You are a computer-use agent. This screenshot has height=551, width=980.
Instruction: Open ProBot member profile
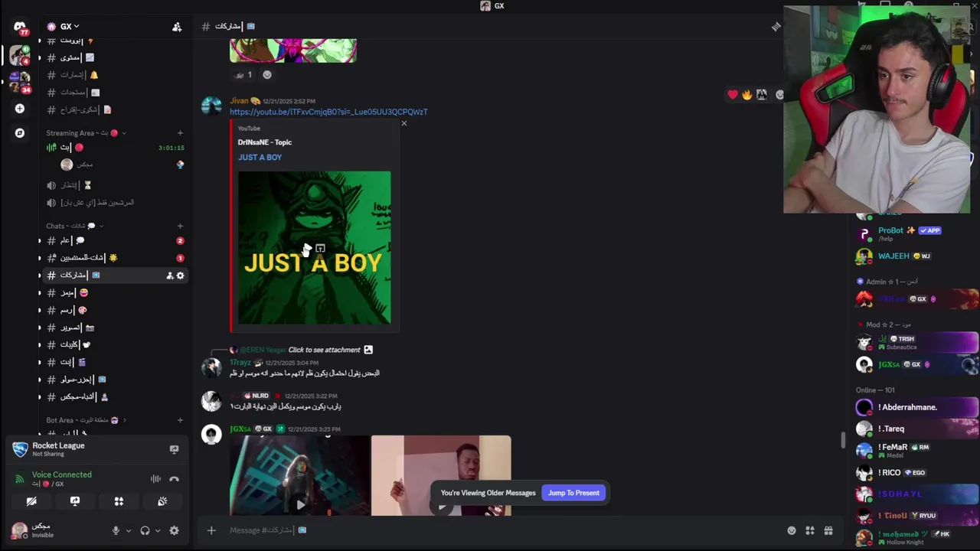pos(915,233)
